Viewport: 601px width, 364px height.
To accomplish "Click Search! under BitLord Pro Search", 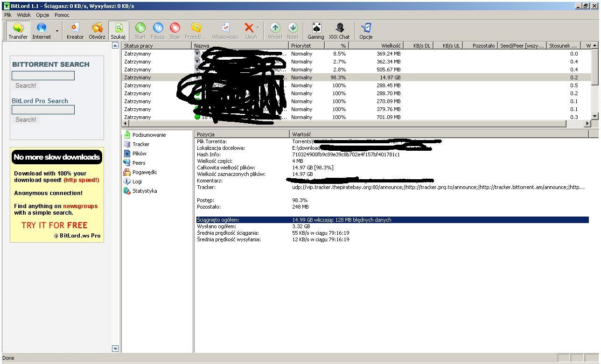I will 26,119.
